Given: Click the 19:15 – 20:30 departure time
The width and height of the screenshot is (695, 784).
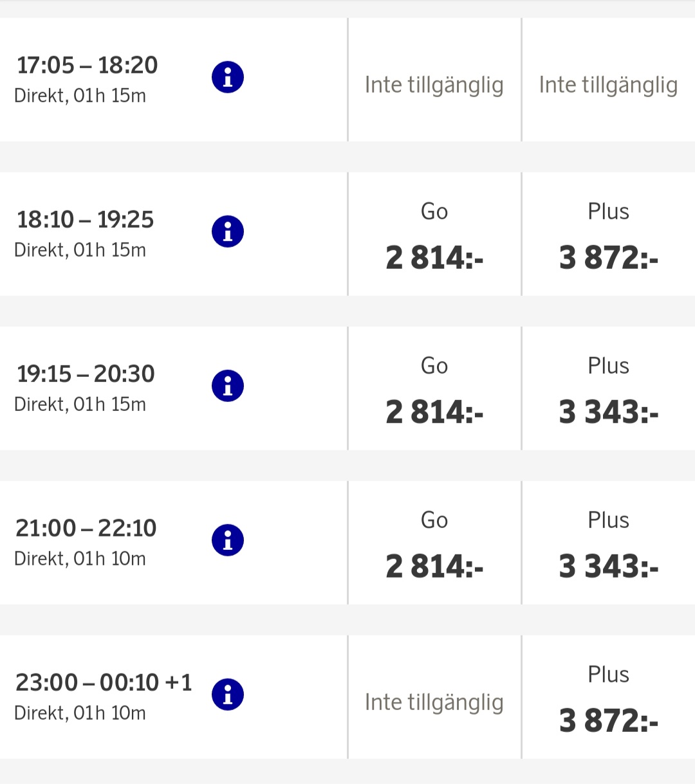Looking at the screenshot, I should pyautogui.click(x=86, y=374).
